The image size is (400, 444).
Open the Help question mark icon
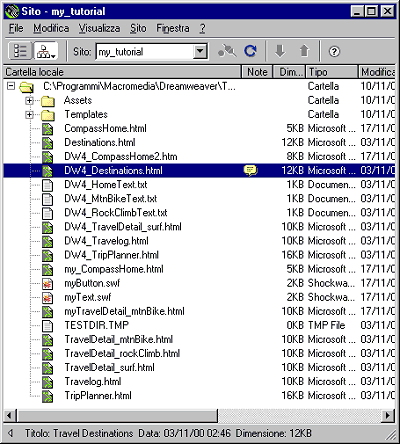[x=334, y=52]
